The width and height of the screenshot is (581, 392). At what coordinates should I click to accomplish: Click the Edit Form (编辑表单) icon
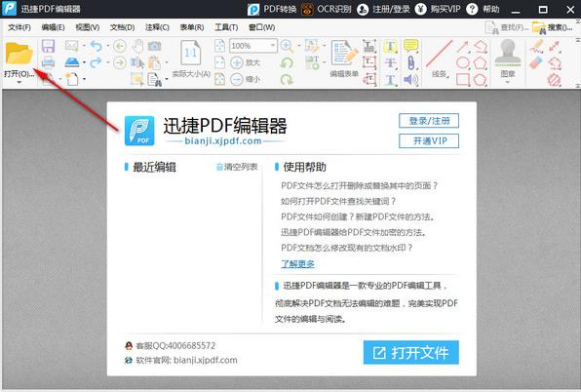coord(344,54)
